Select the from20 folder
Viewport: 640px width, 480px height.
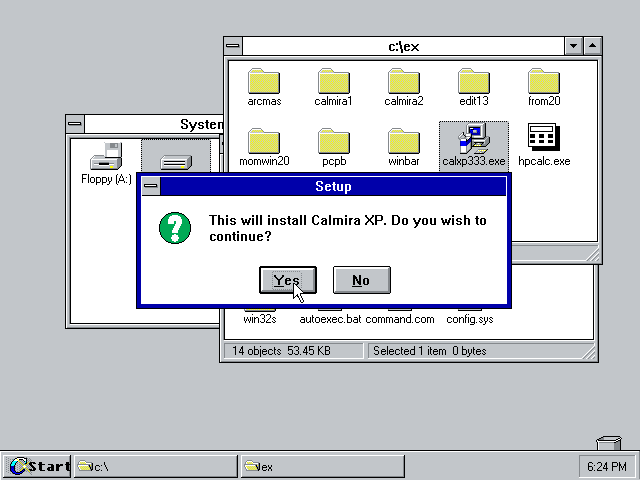544,83
